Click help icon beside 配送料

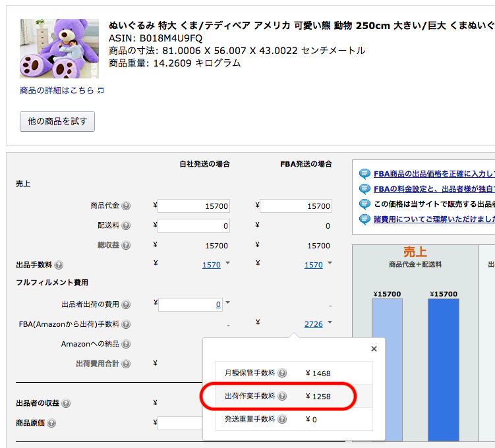[126, 225]
